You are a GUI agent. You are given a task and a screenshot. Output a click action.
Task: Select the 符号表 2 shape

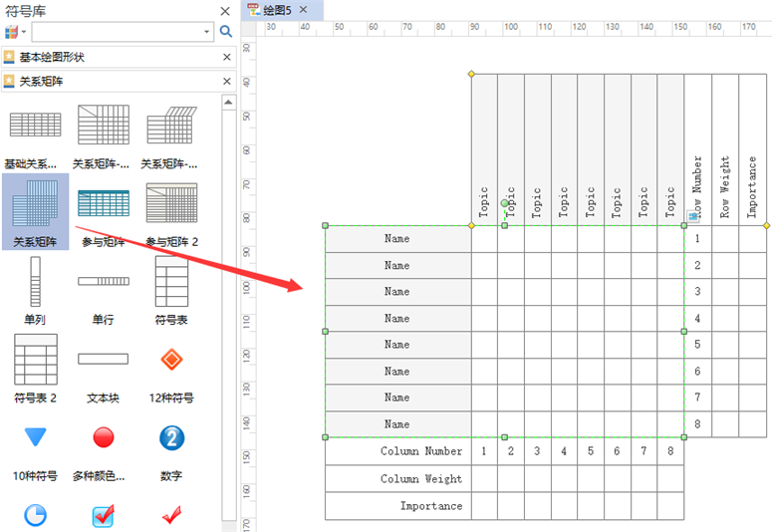(36, 359)
